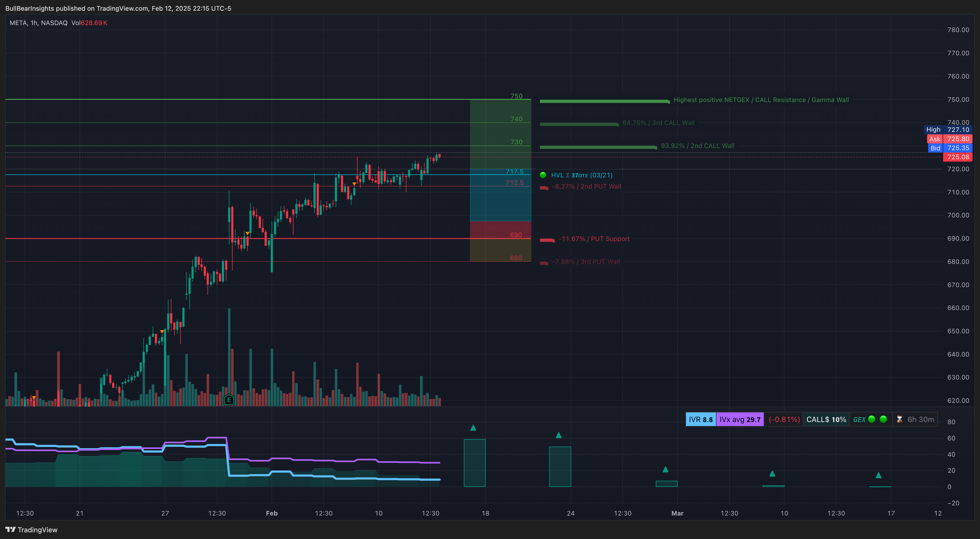
Task: Click the 712.5 level label in the zone box
Action: coord(514,183)
